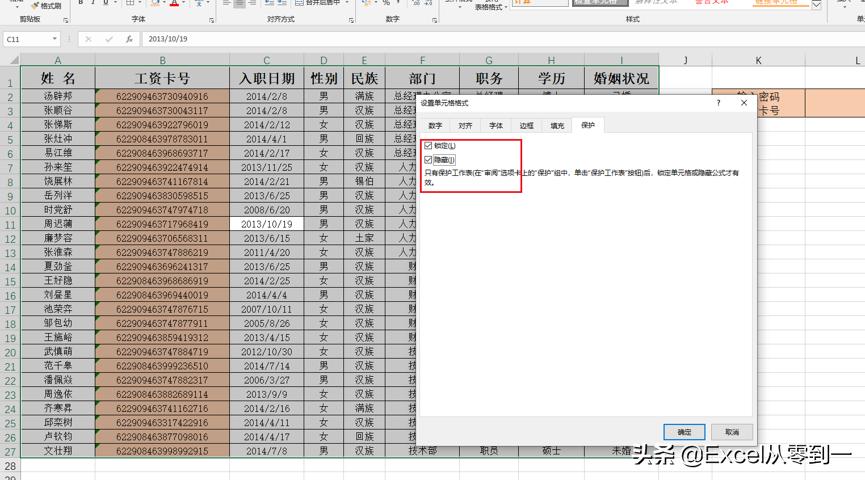
Task: Click the 性别 header cell
Action: (323, 78)
